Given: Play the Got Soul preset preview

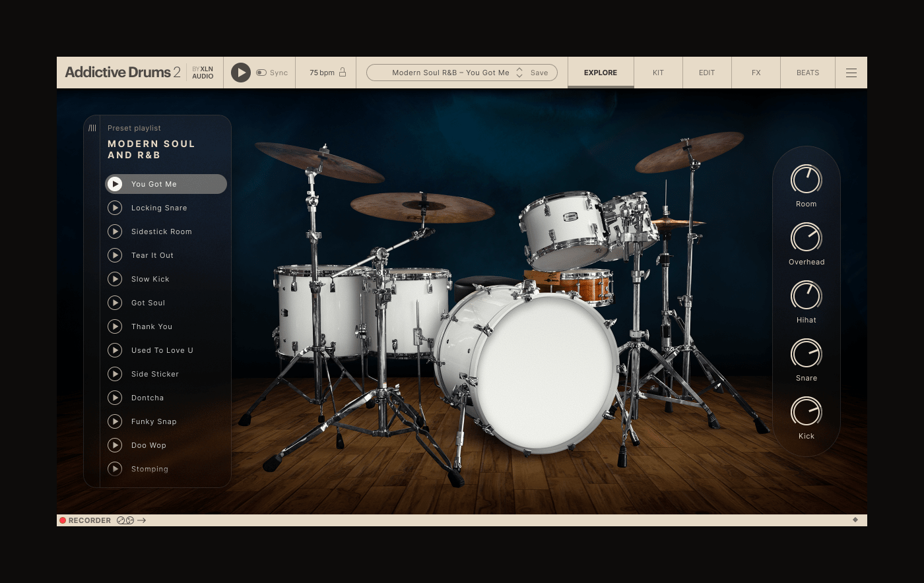Looking at the screenshot, I should tap(115, 303).
